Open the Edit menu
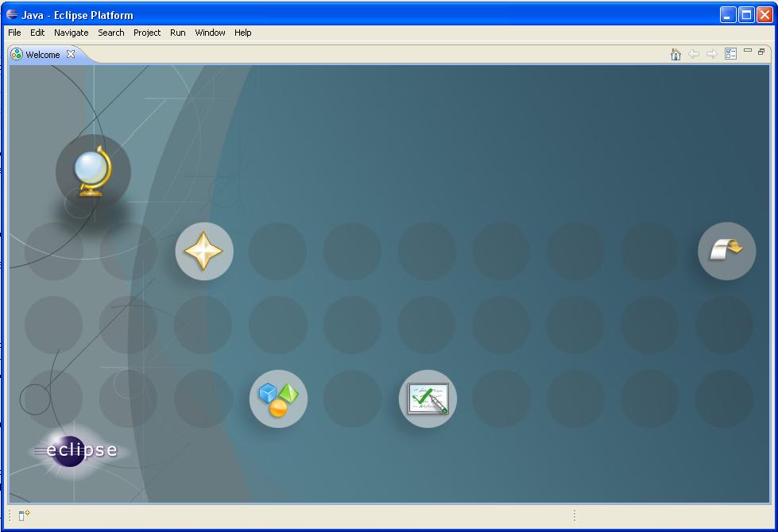Image resolution: width=778 pixels, height=532 pixels. click(x=37, y=33)
